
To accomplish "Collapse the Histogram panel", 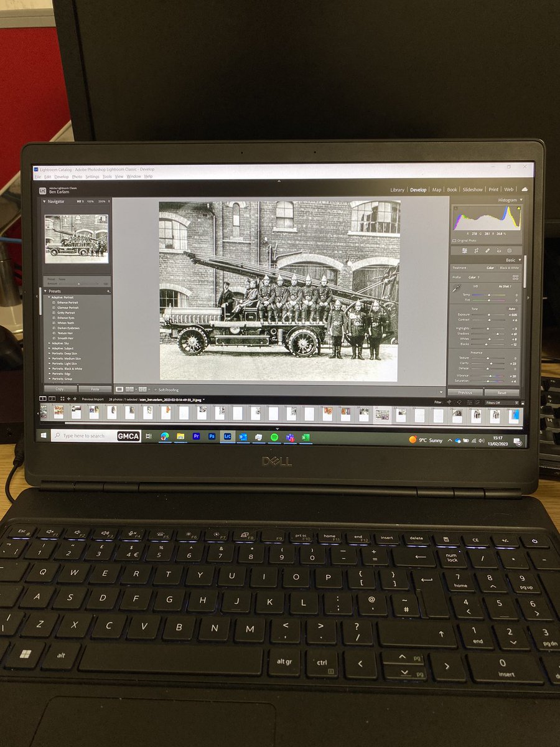I will coord(521,200).
